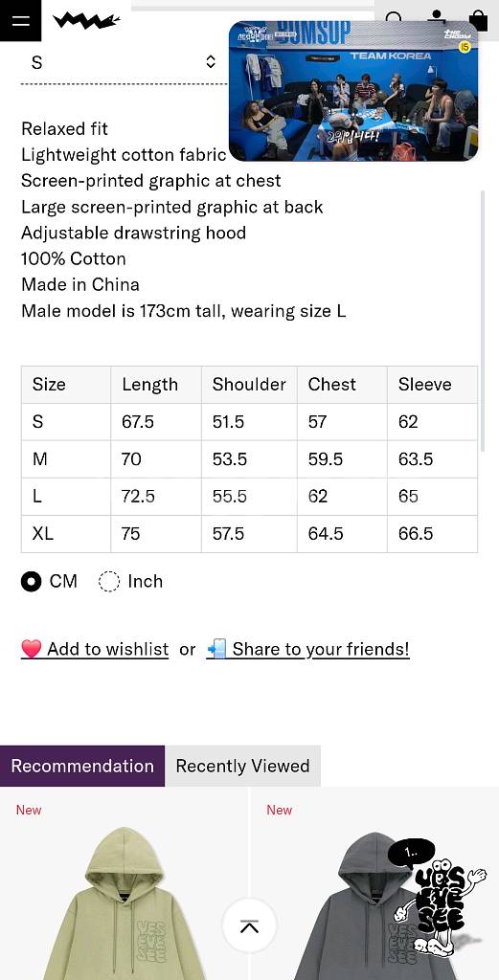
Task: Switch to the Recently Viewed tab
Action: pos(242,766)
